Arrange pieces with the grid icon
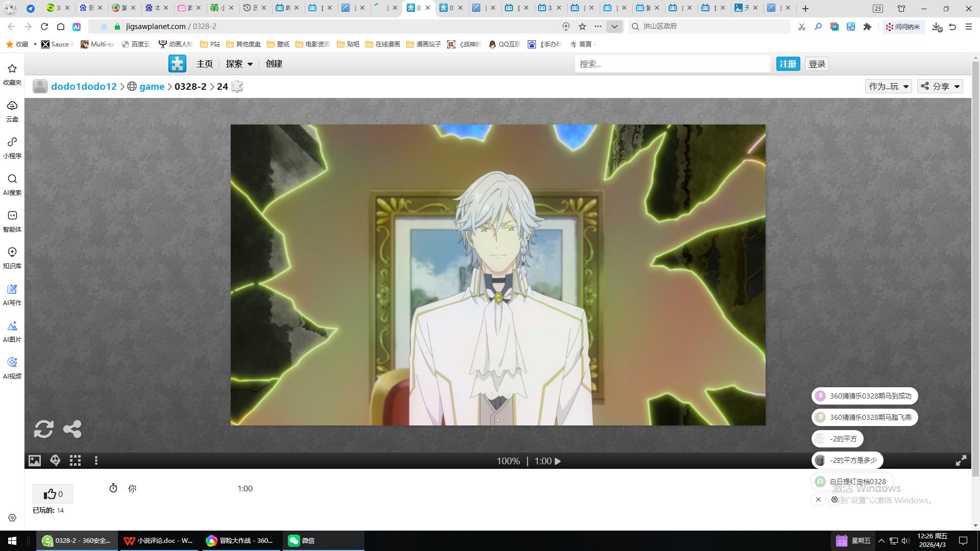Viewport: 980px width, 551px height. pos(76,461)
